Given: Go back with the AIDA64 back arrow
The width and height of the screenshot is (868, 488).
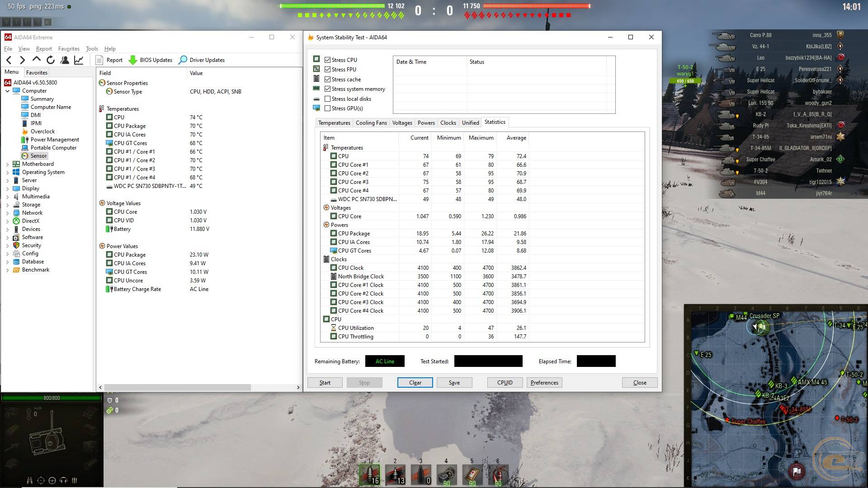Looking at the screenshot, I should point(9,60).
